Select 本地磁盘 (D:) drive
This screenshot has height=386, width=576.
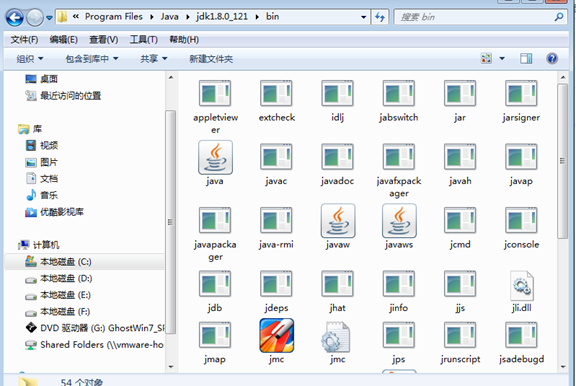(66, 278)
